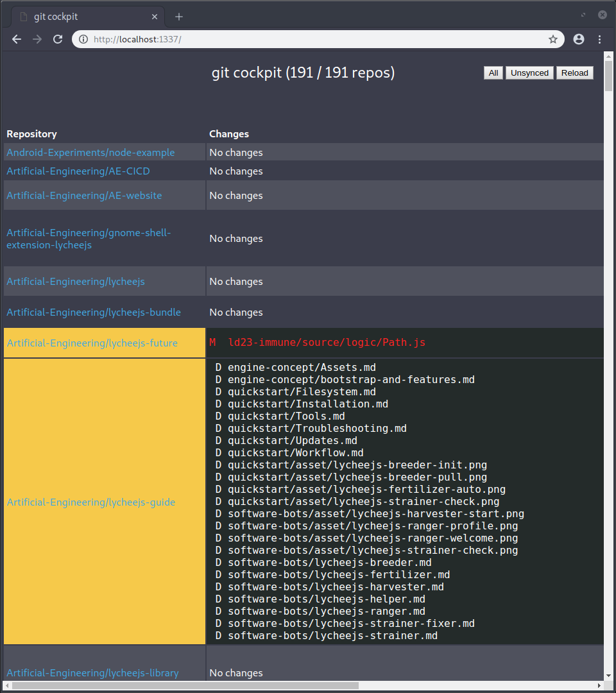Go back using the browser back arrow

(17, 39)
